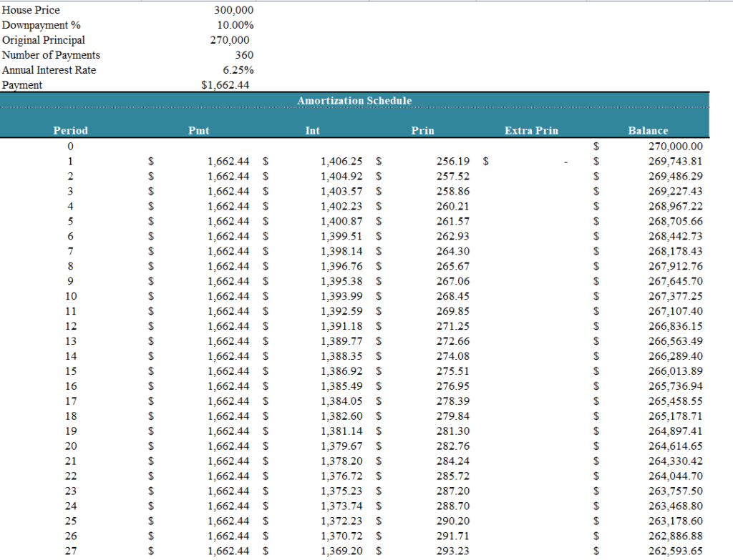Click balance 266,836.15

(676, 326)
